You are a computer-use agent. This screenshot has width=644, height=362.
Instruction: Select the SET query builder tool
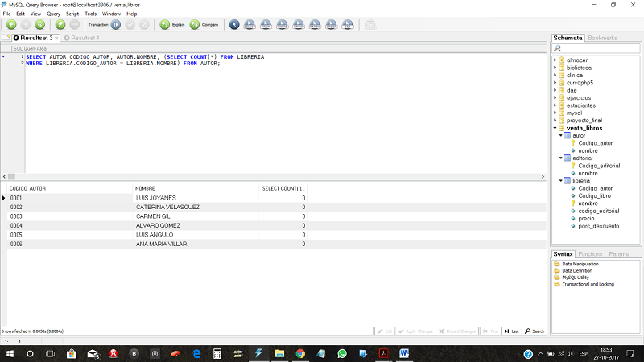click(348, 25)
